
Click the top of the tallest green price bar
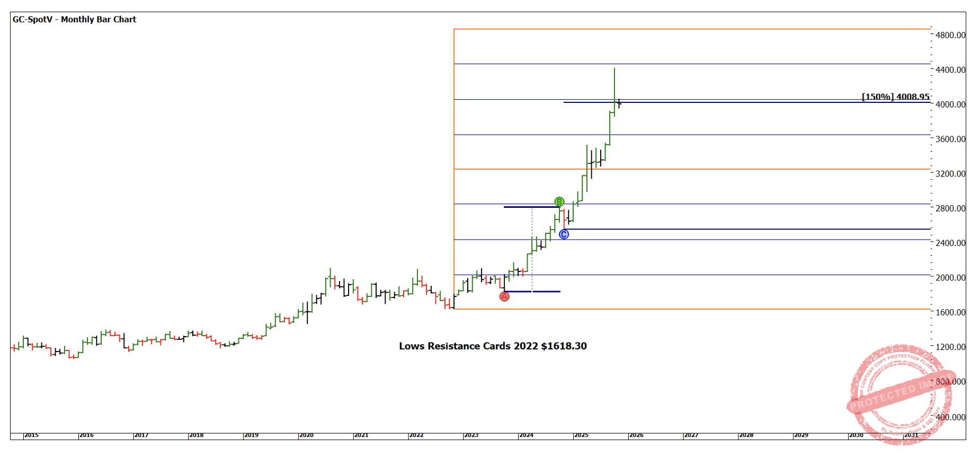614,69
